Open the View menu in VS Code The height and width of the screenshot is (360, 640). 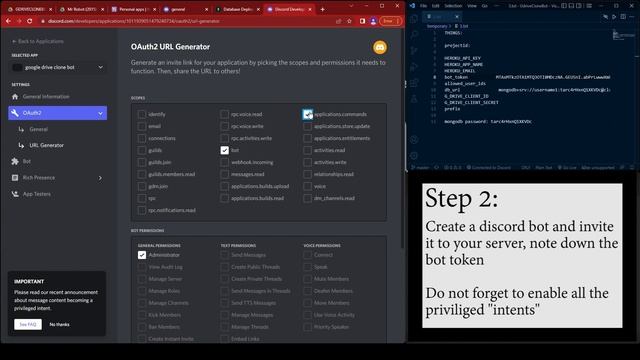point(471,6)
